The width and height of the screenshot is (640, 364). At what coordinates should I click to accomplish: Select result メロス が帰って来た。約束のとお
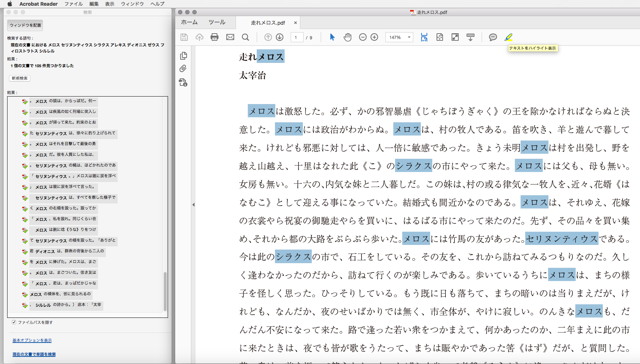click(63, 123)
